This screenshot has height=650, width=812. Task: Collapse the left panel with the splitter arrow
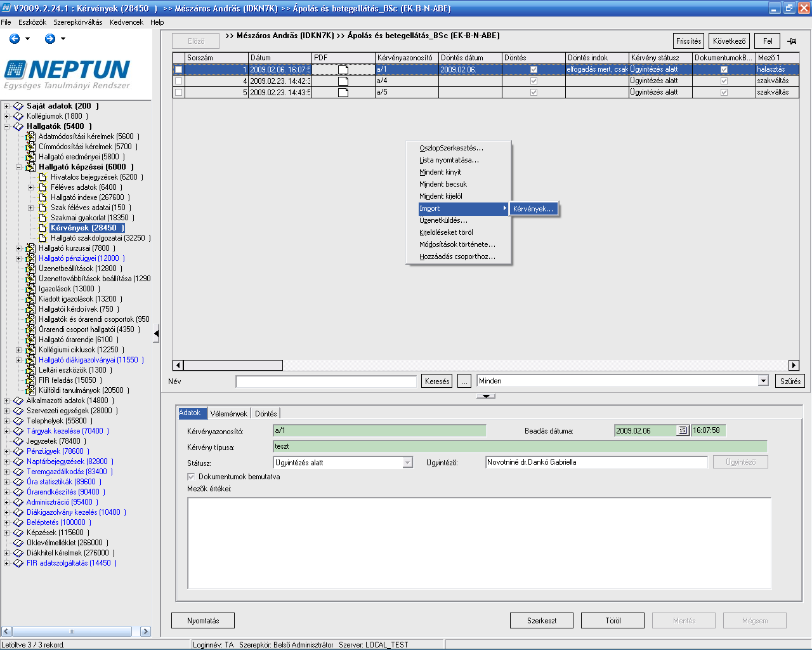pyautogui.click(x=156, y=333)
